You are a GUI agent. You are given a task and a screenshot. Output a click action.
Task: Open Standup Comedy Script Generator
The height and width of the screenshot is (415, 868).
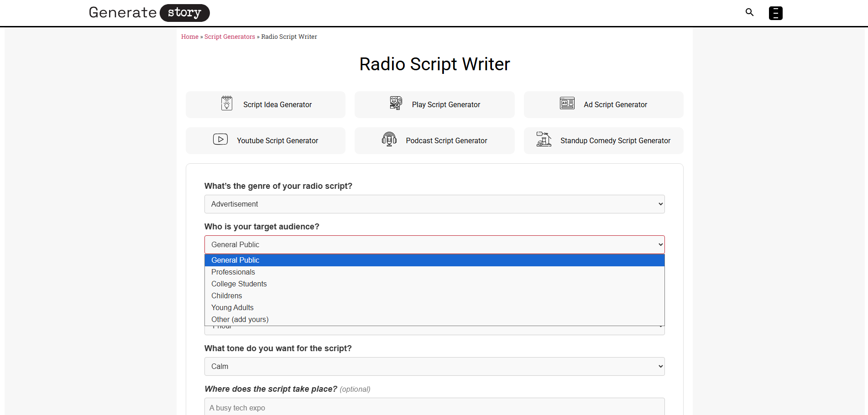click(x=603, y=140)
